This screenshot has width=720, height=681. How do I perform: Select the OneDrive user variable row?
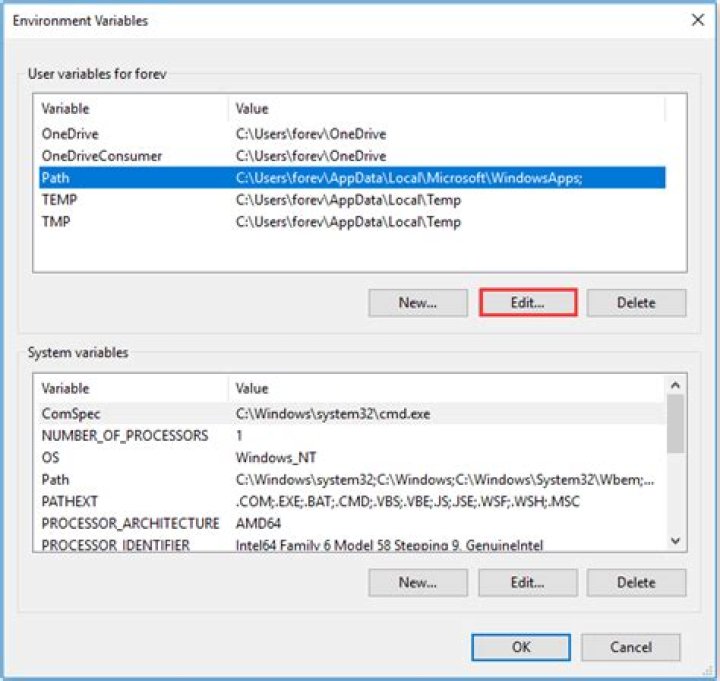tap(70, 134)
